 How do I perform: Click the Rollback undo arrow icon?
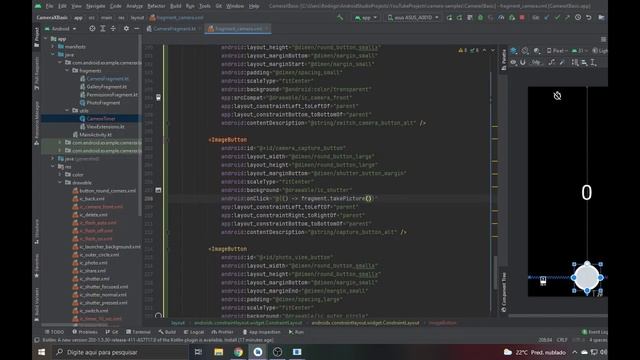click(x=589, y=18)
